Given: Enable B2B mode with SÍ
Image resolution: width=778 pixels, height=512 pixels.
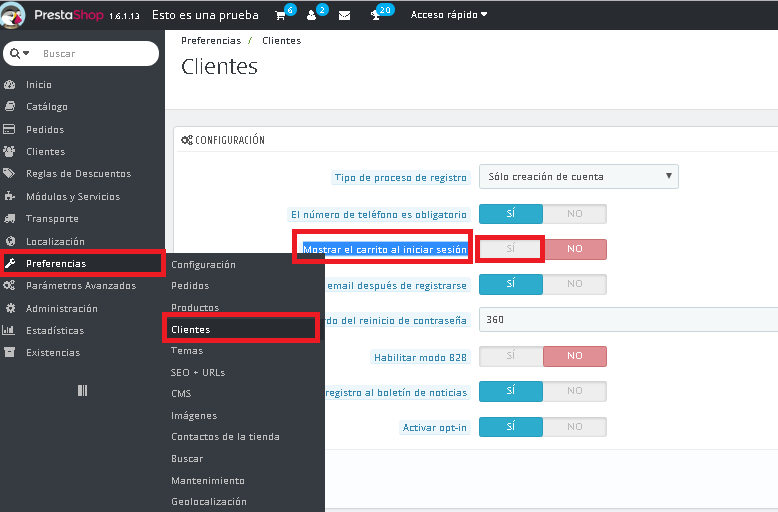Looking at the screenshot, I should (x=510, y=356).
